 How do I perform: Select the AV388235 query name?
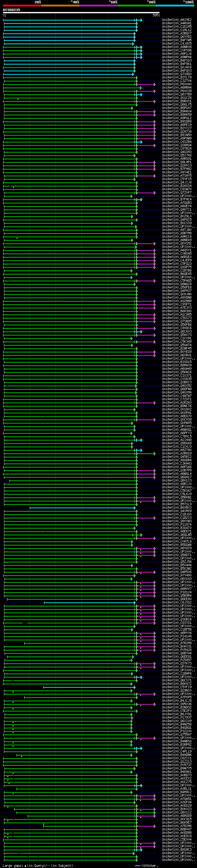pyautogui.click(x=11, y=10)
